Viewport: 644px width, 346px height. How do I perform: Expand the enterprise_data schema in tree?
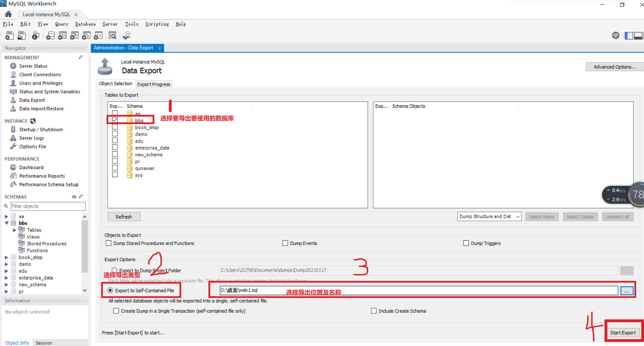tap(6, 278)
